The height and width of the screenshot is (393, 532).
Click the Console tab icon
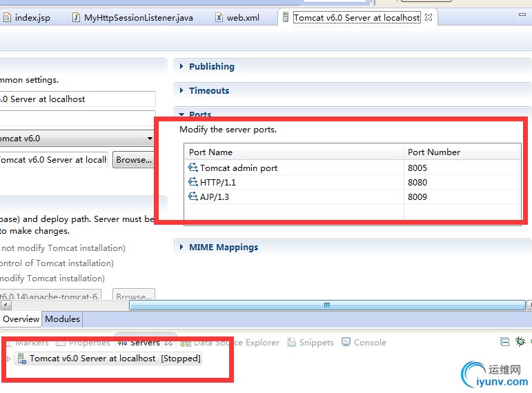point(346,342)
